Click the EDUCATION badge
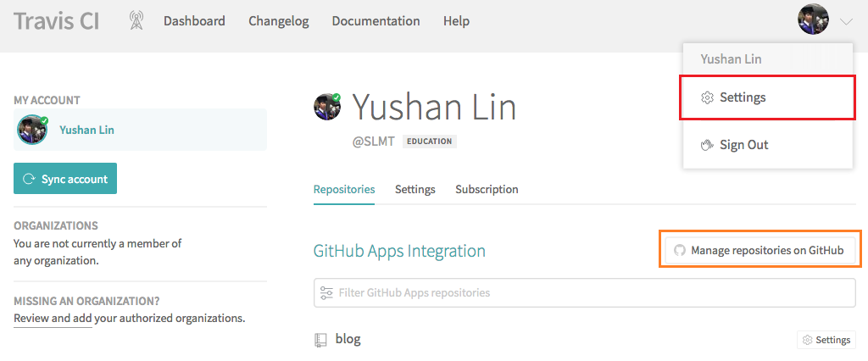Viewport: 868px width, 361px height. [x=430, y=142]
